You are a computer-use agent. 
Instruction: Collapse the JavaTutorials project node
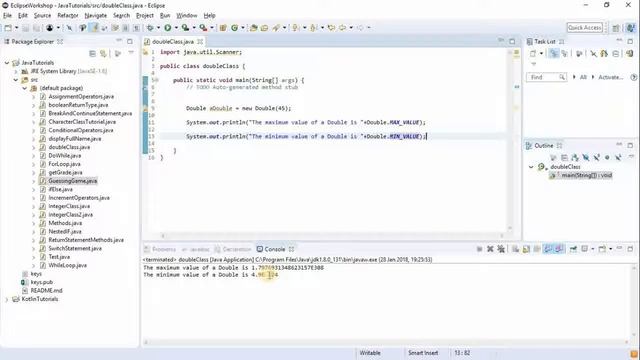[x=7, y=63]
